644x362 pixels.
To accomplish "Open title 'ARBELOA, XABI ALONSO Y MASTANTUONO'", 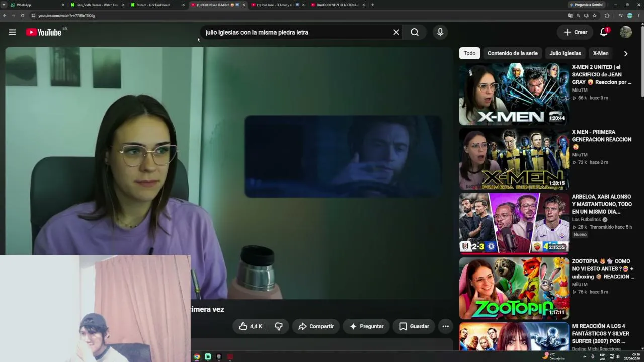I will (x=602, y=204).
